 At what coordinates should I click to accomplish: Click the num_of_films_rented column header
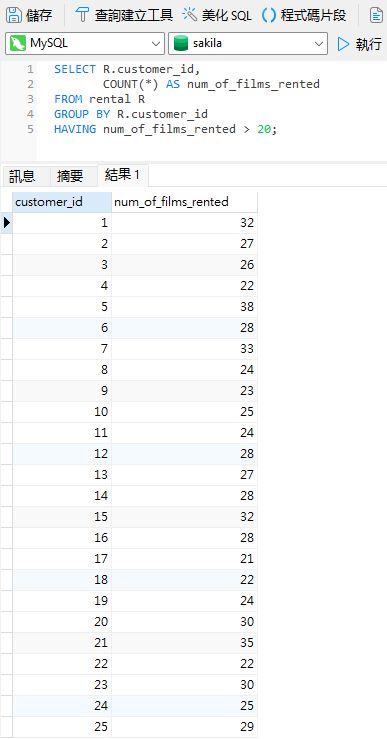pyautogui.click(x=184, y=202)
